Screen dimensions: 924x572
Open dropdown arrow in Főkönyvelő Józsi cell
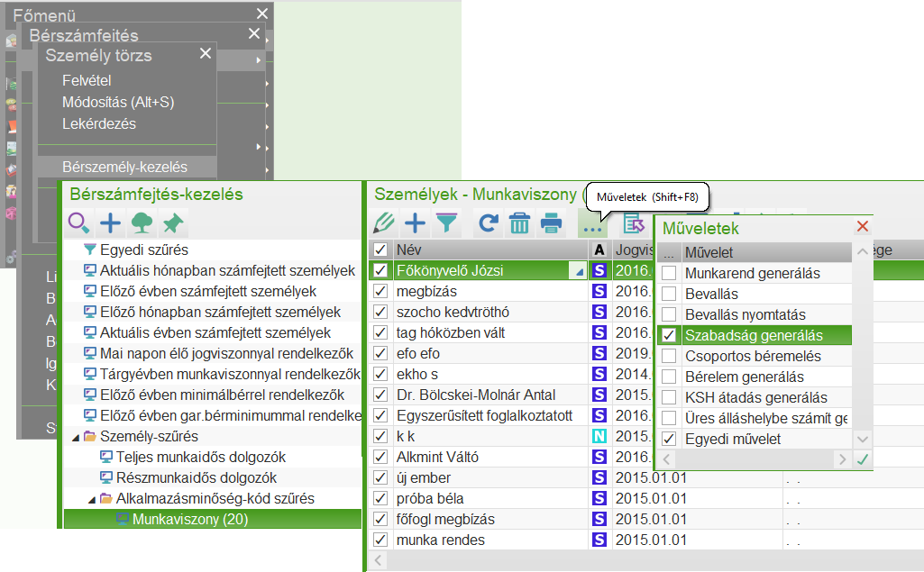click(579, 271)
